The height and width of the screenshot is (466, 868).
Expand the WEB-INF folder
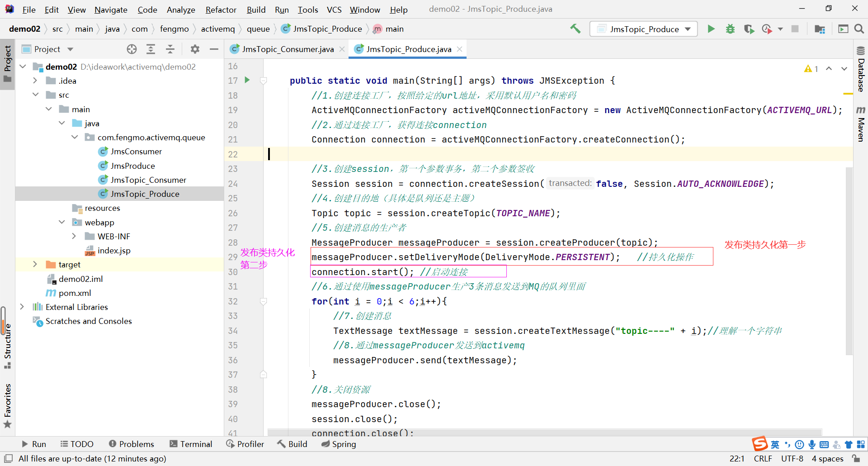74,236
